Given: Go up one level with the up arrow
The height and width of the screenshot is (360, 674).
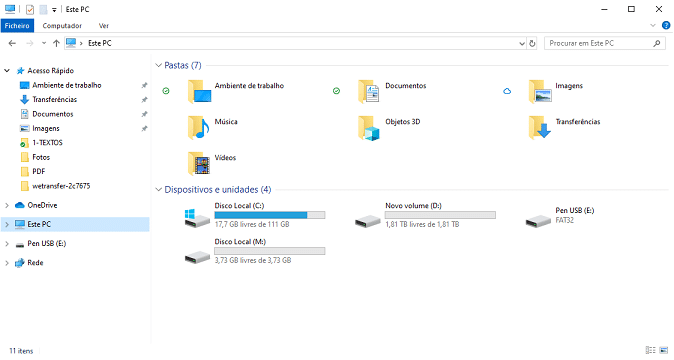Looking at the screenshot, I should [x=56, y=43].
